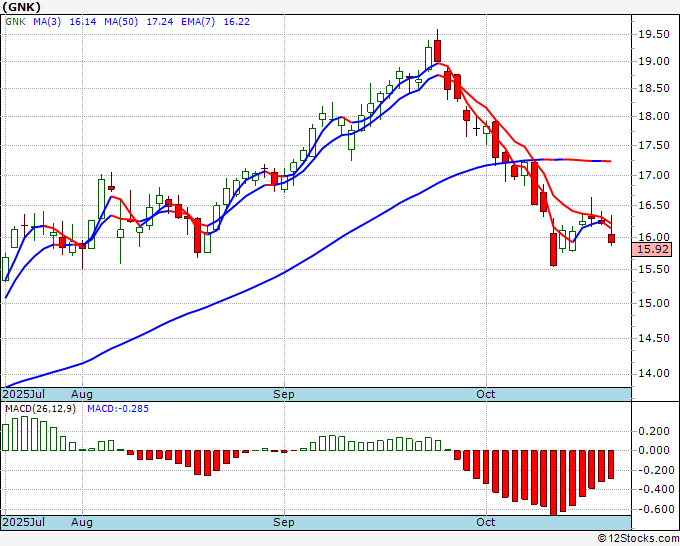The image size is (680, 546).
Task: Click the 16.50 price axis label
Action: 654,205
